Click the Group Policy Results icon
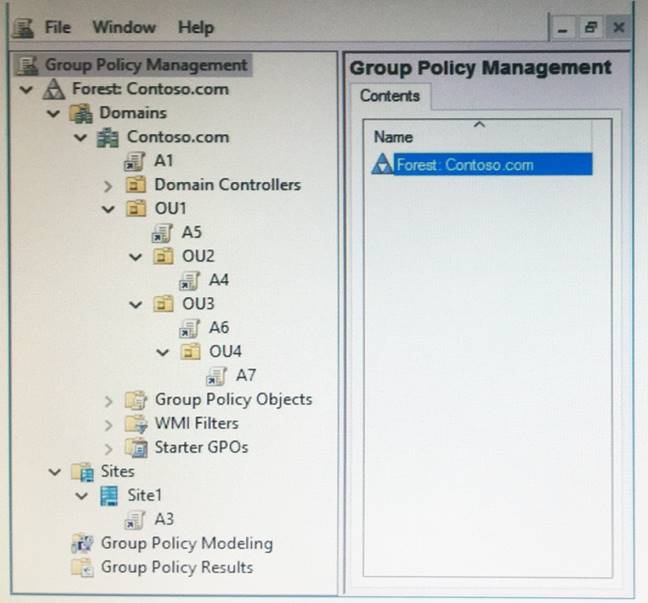The height and width of the screenshot is (603, 648). [83, 568]
